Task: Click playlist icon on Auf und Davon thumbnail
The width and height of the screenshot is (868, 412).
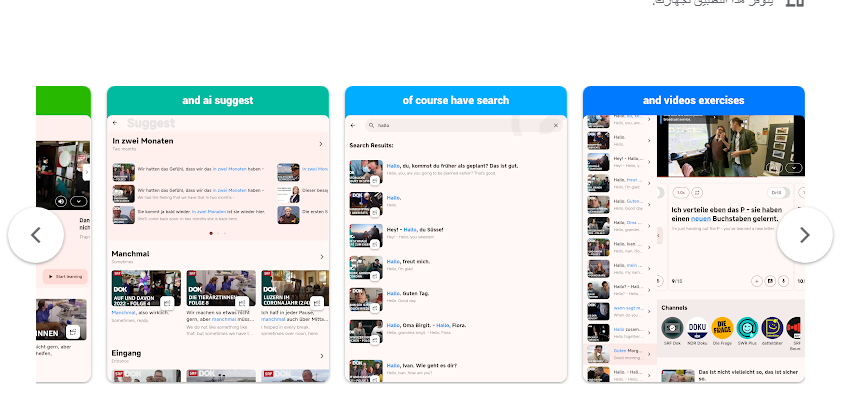Action: point(168,302)
